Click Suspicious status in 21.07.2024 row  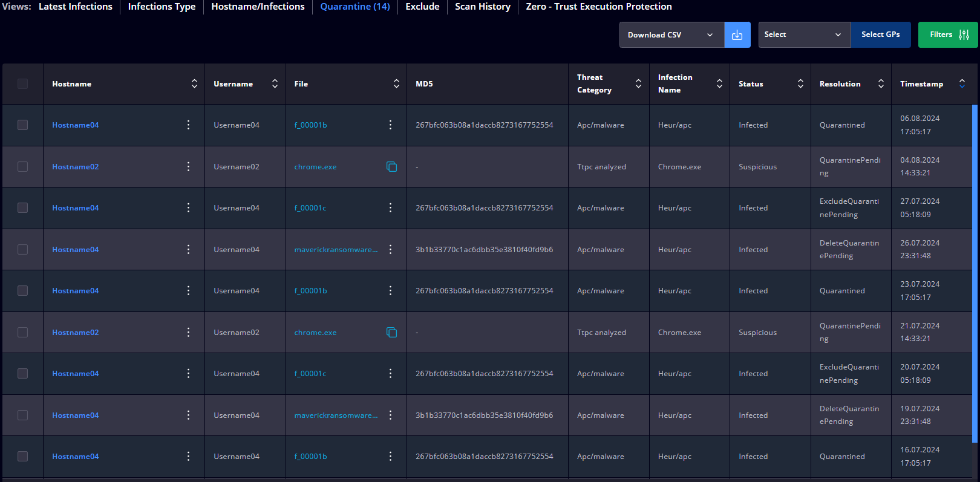[757, 333]
